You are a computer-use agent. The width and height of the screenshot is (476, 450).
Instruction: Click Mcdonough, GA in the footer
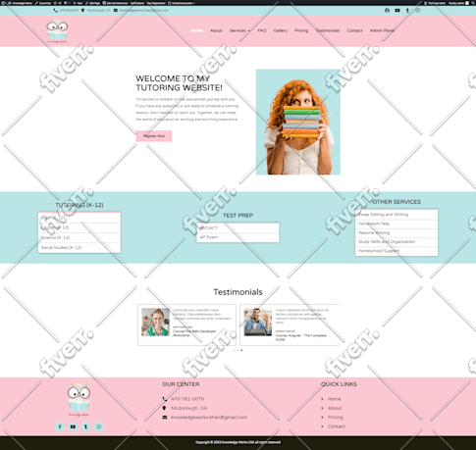pos(188,408)
